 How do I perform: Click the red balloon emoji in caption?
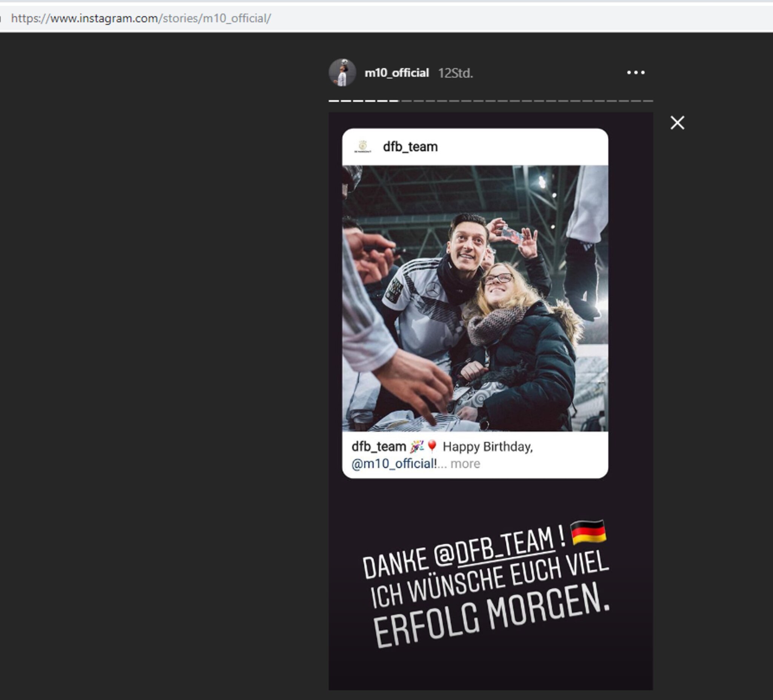(432, 446)
